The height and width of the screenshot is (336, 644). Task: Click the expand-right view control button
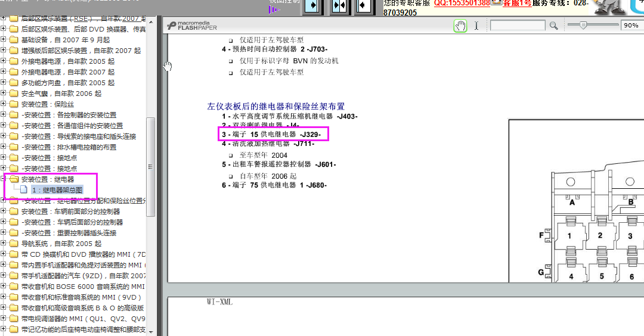[313, 6]
